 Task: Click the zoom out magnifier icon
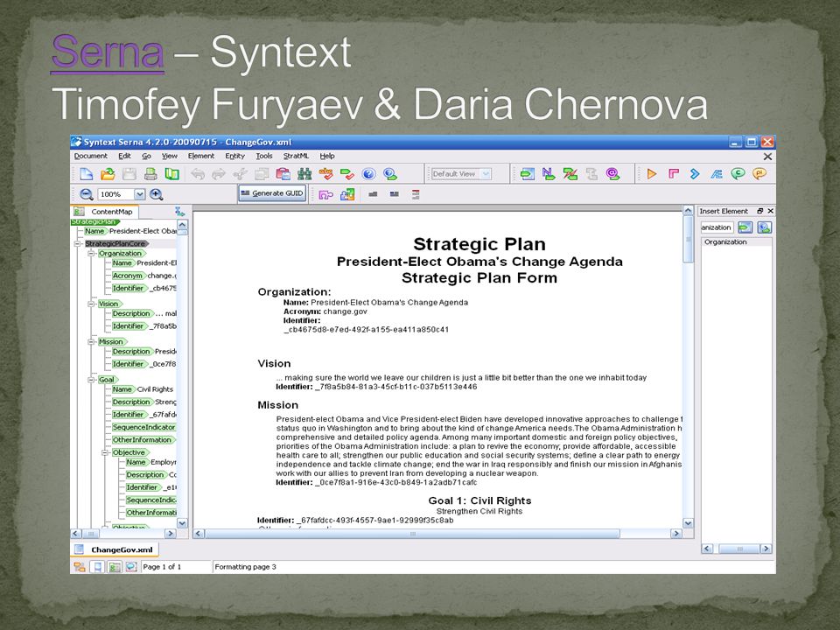87,194
